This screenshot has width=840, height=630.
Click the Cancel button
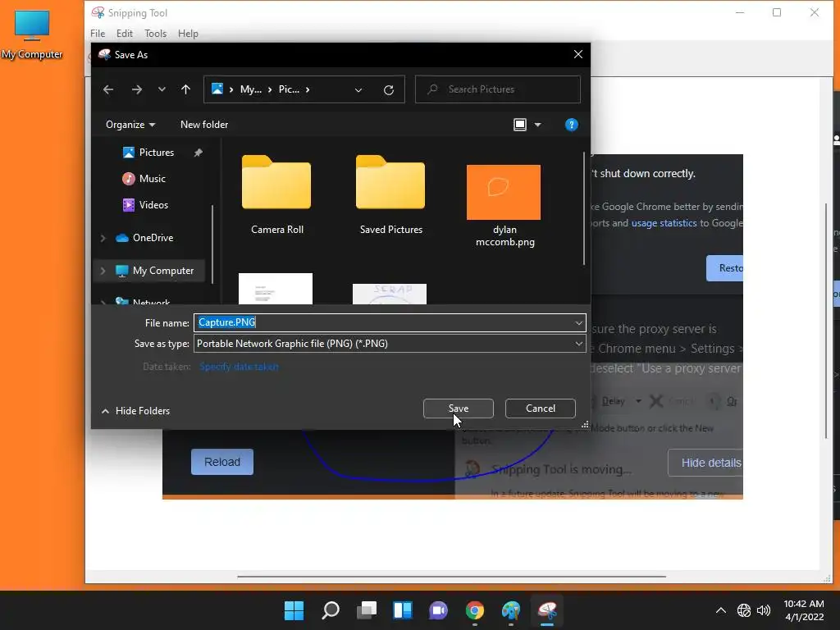(x=541, y=409)
